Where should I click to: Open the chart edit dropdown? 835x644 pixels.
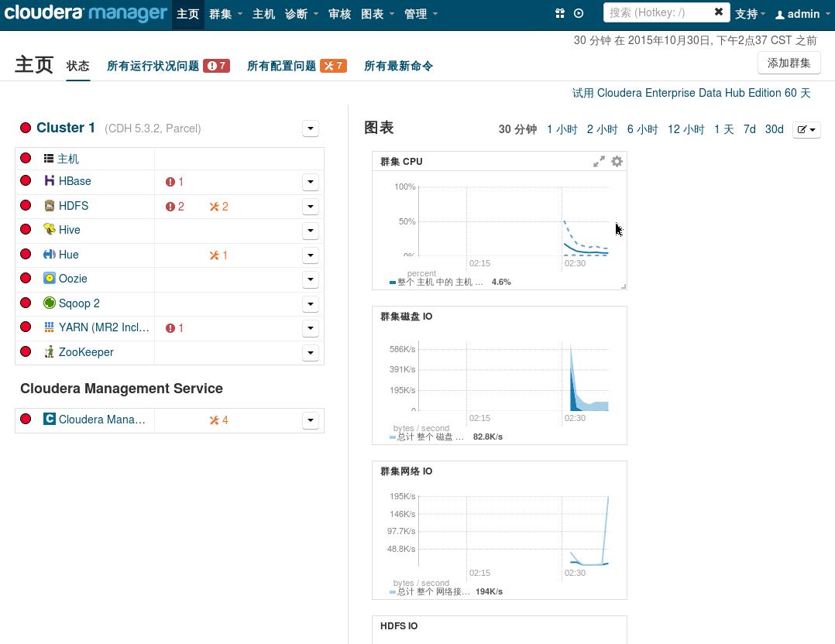point(806,130)
